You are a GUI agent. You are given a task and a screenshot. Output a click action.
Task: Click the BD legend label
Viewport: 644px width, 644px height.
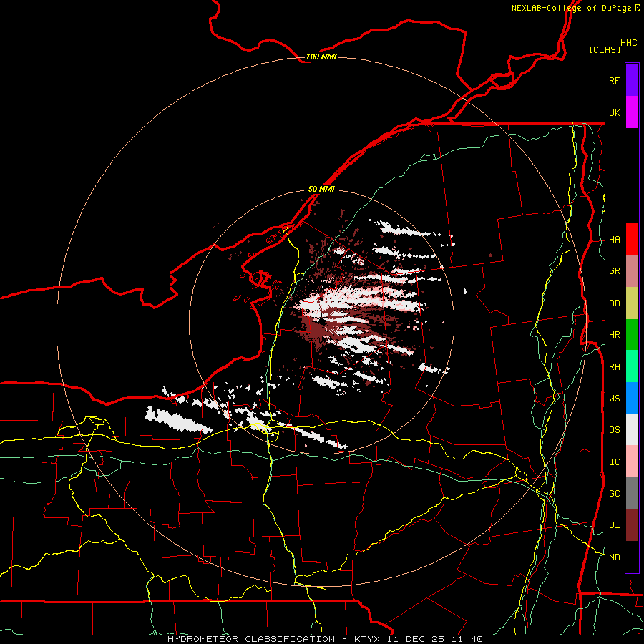pos(614,303)
